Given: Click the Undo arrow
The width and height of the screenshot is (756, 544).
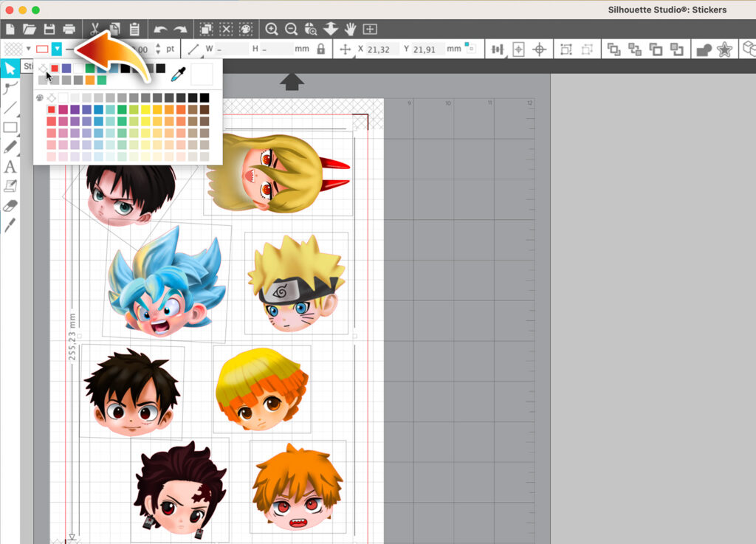Looking at the screenshot, I should (159, 30).
